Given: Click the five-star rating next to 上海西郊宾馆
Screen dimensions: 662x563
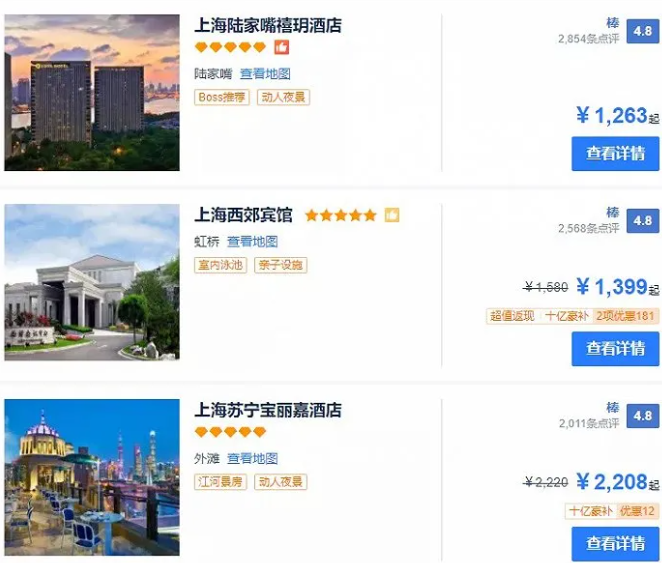Looking at the screenshot, I should tap(341, 215).
